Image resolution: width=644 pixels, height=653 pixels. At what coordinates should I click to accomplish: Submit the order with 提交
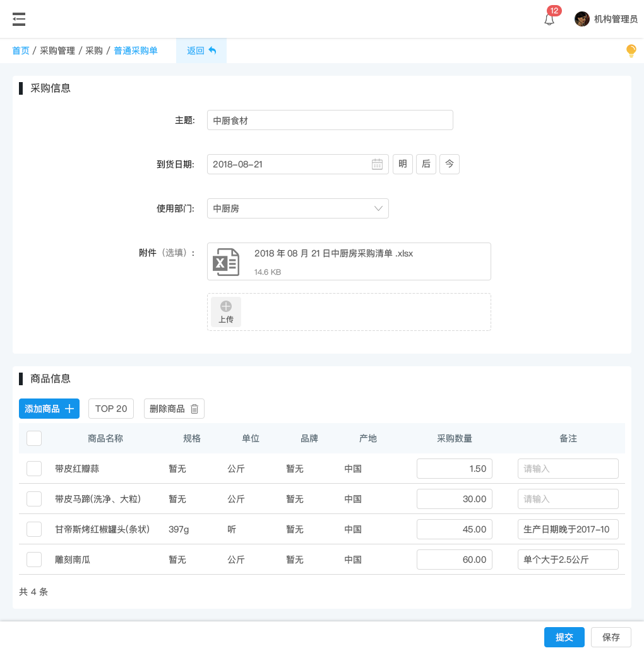(564, 637)
